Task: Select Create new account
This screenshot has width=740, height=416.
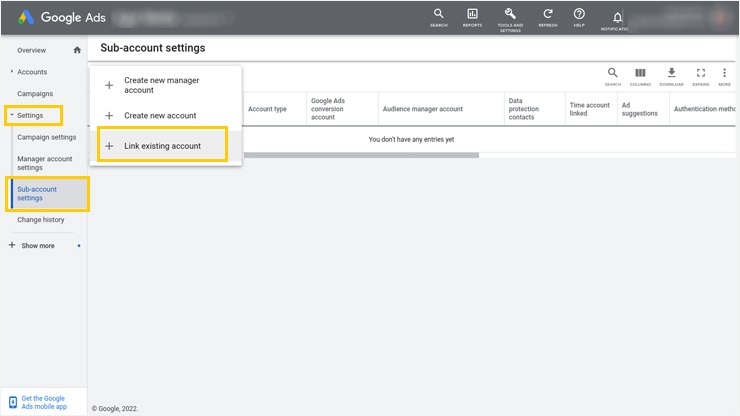Action: click(x=166, y=116)
